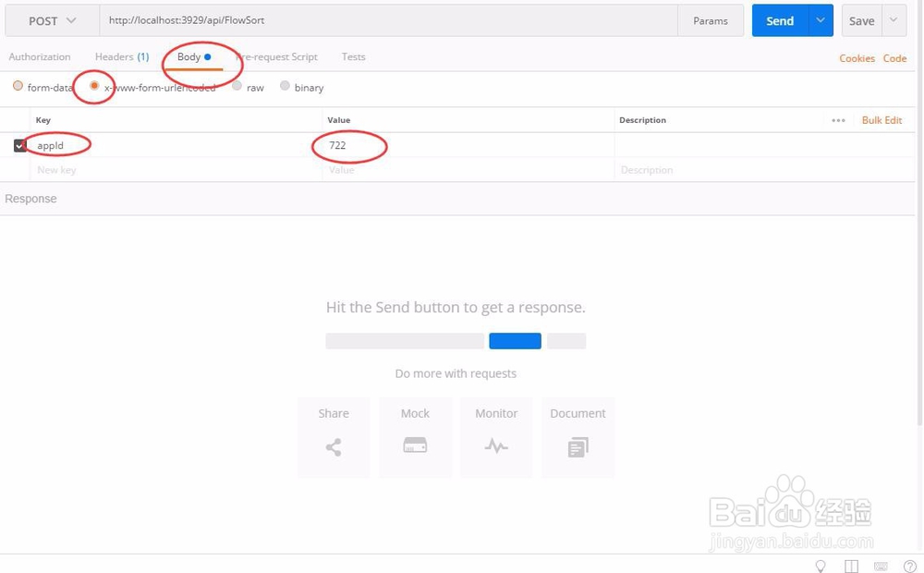Open keyboard shortcuts from the status bar
This screenshot has height=573, width=924.
881,566
